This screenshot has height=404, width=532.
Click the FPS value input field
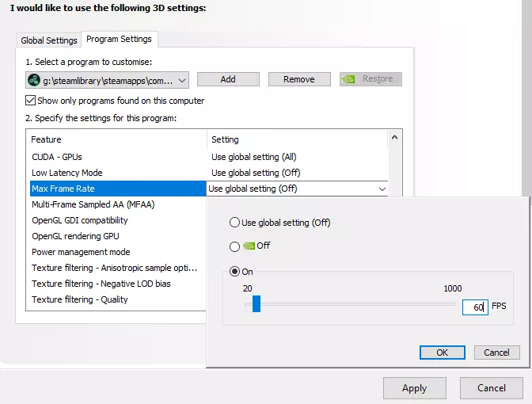click(475, 307)
